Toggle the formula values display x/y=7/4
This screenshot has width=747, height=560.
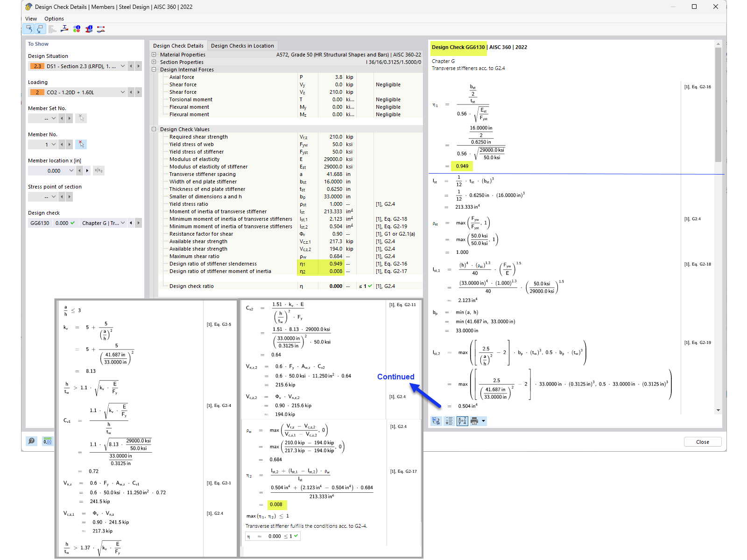coord(462,421)
